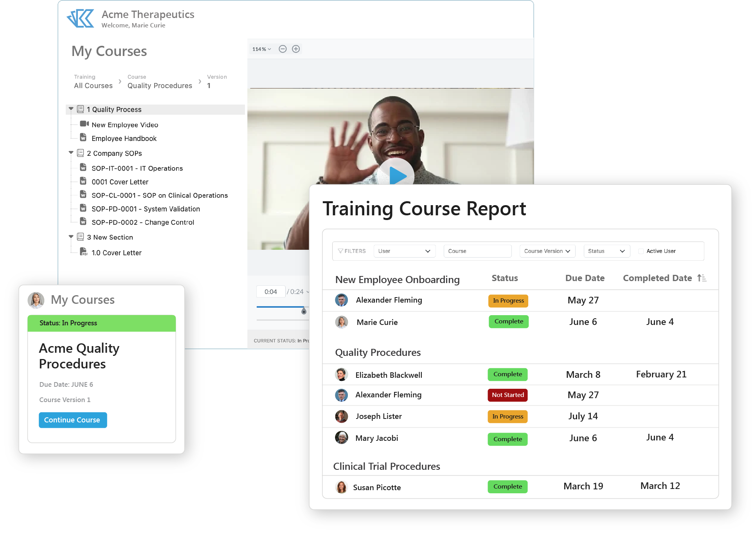
Task: Open the Status filter dropdown
Action: coord(606,251)
